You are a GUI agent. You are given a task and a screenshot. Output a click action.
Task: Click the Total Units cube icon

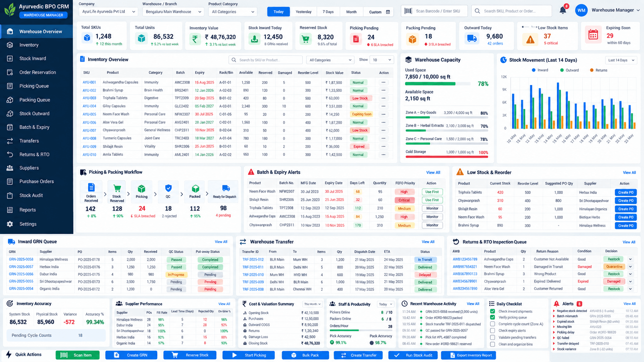pos(141,38)
